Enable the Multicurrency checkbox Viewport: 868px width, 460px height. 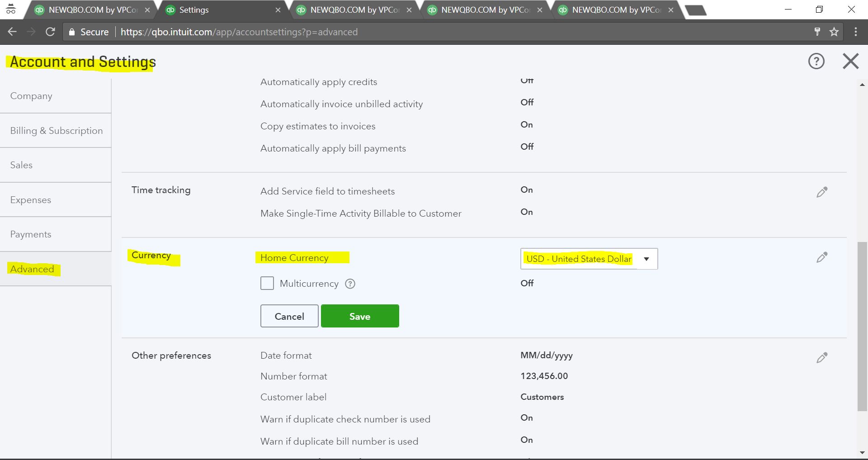click(267, 283)
